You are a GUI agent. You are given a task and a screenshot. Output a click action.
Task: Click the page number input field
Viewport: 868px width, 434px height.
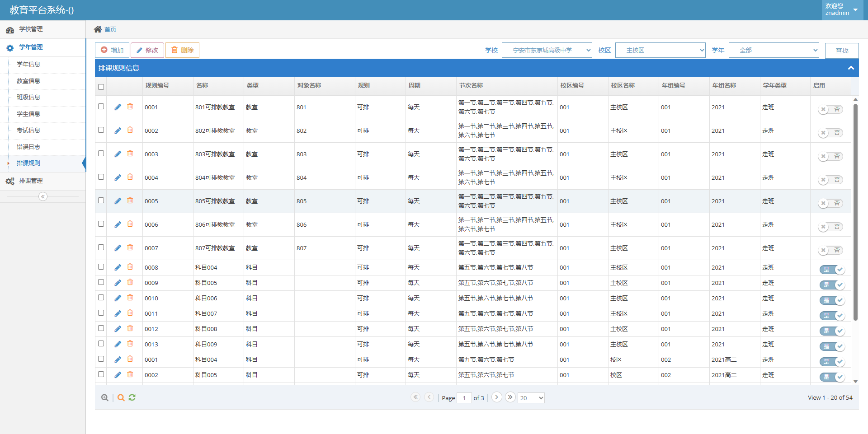(464, 398)
